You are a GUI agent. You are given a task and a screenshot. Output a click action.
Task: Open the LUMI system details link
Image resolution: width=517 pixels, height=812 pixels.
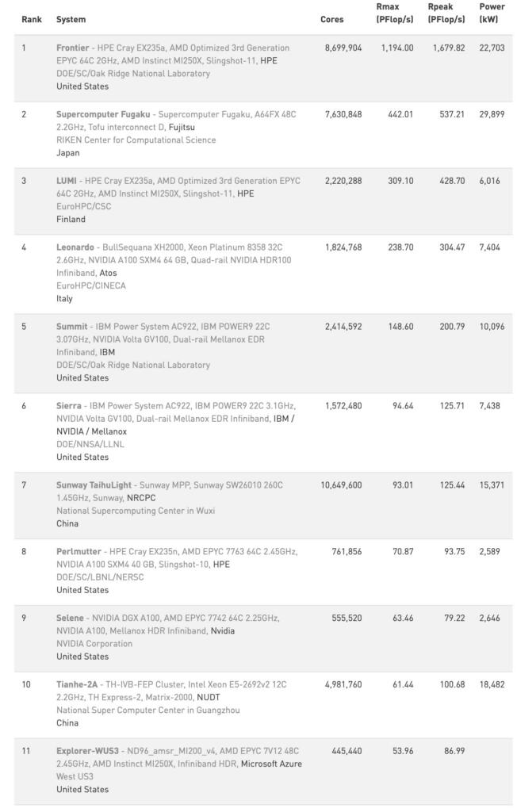67,181
